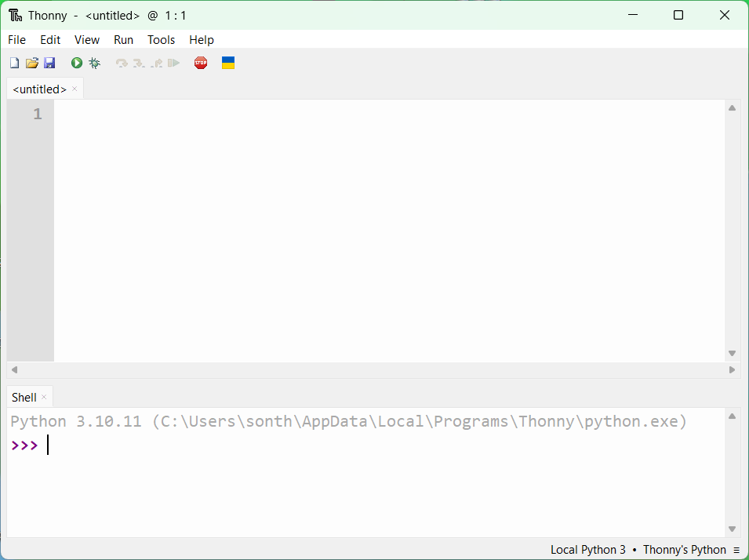The width and height of the screenshot is (749, 560).
Task: Click editor vertical scrollbar up arrow
Action: 732,108
